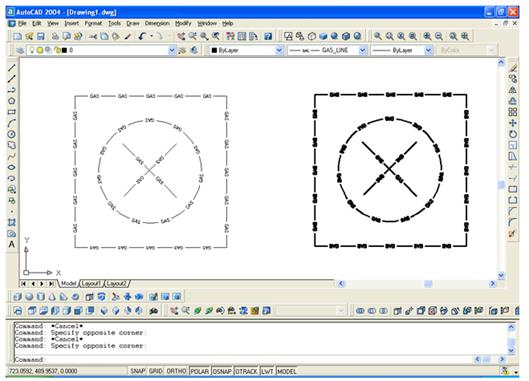Click the Save icon in standard toolbar
This screenshot has height=381, width=529.
click(x=41, y=36)
